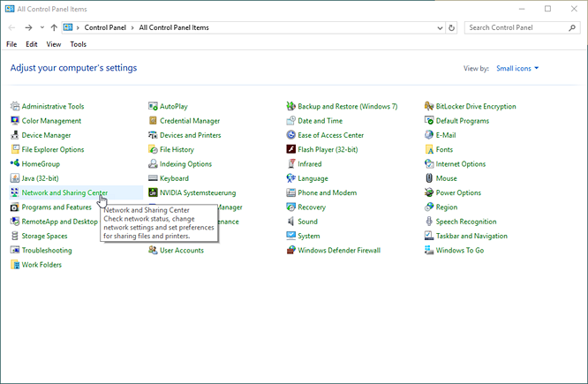The width and height of the screenshot is (588, 384).
Task: Click the Default Programs icon
Action: tap(428, 121)
